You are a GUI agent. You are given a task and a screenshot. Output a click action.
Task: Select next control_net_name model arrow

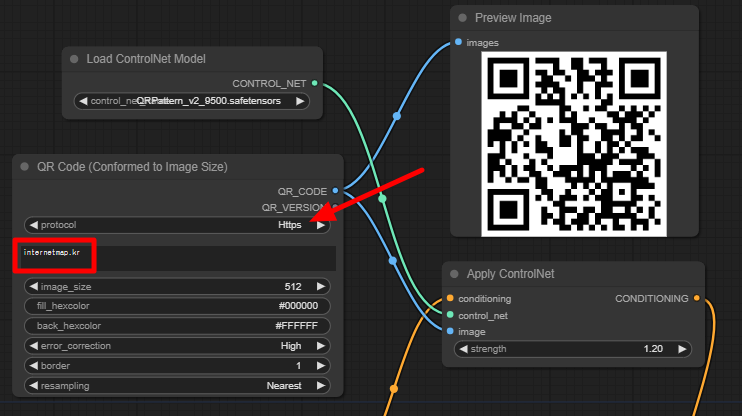pos(300,101)
